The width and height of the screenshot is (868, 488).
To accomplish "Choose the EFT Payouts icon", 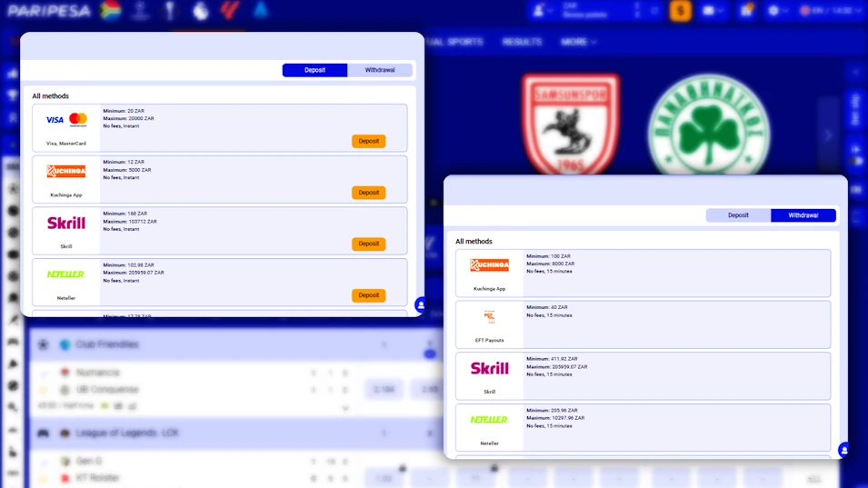I will [489, 317].
